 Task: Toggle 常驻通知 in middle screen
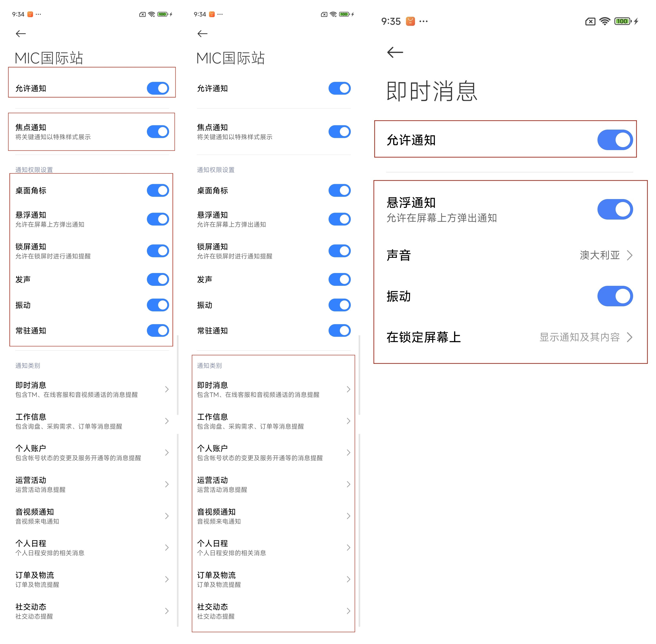pos(339,331)
